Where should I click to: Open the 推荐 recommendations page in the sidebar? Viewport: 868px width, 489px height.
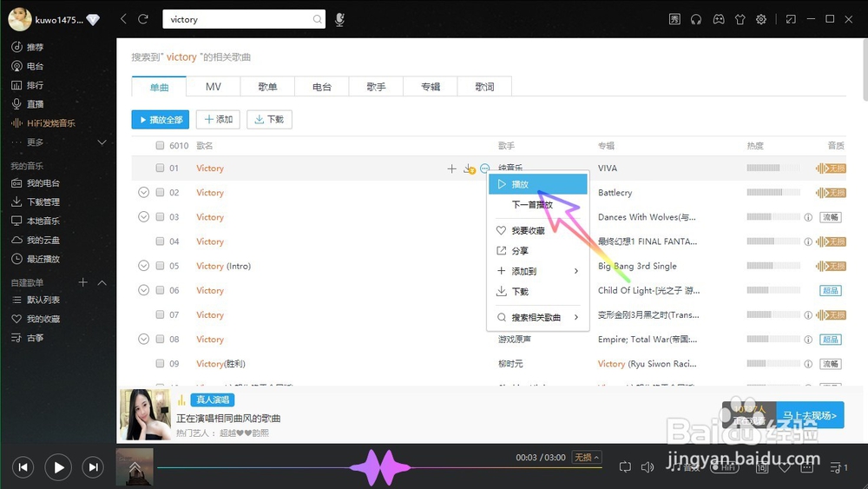coord(28,47)
